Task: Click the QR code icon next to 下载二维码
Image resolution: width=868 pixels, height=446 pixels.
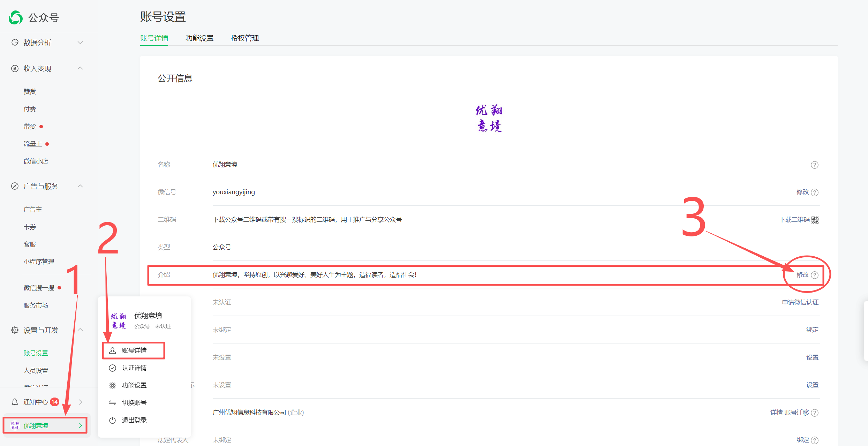Action: [x=815, y=220]
